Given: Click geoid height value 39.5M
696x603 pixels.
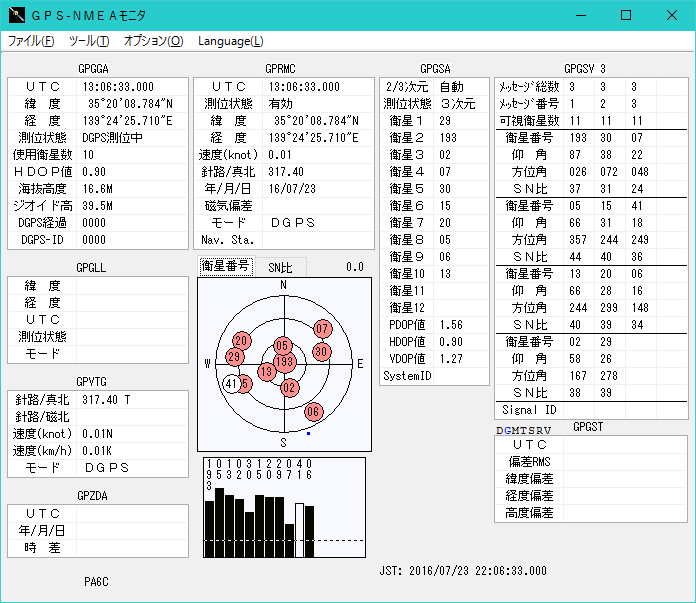Looking at the screenshot, I should point(97,206).
